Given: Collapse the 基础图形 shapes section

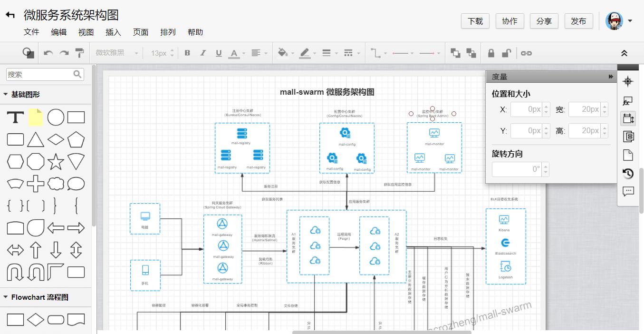Looking at the screenshot, I should [x=6, y=95].
